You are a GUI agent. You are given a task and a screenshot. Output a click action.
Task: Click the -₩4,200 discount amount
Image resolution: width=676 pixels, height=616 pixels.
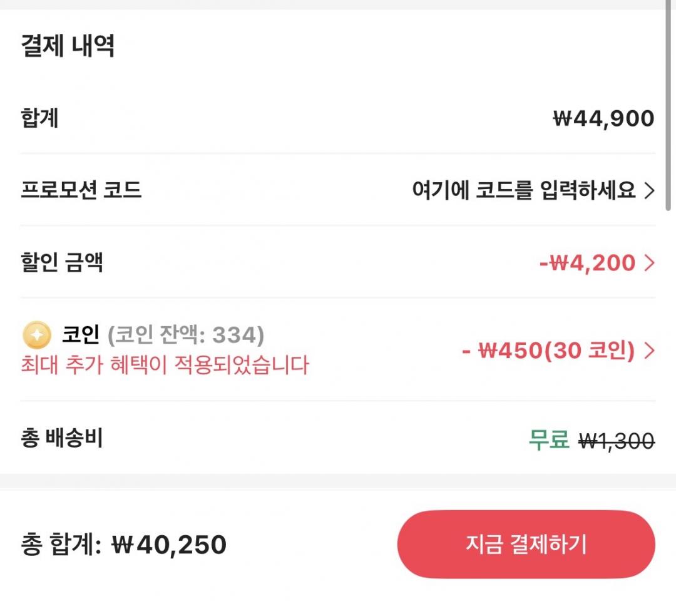[x=587, y=263]
